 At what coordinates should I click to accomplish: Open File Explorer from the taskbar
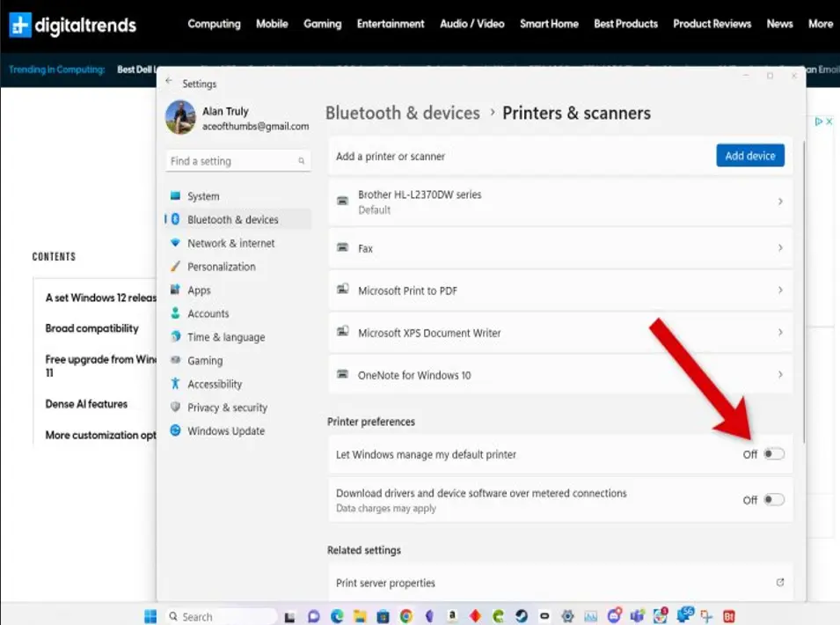pyautogui.click(x=360, y=616)
